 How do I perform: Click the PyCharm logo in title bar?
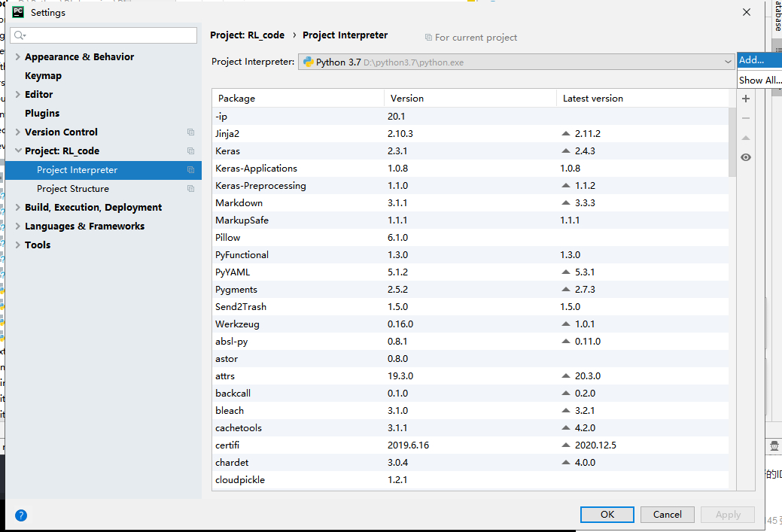coord(18,12)
